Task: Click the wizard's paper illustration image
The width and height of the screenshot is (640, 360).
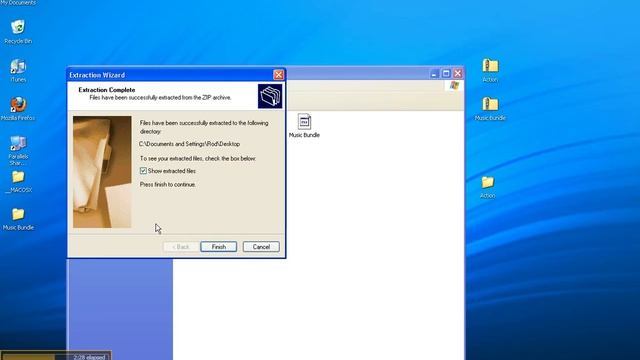Action: [102, 172]
